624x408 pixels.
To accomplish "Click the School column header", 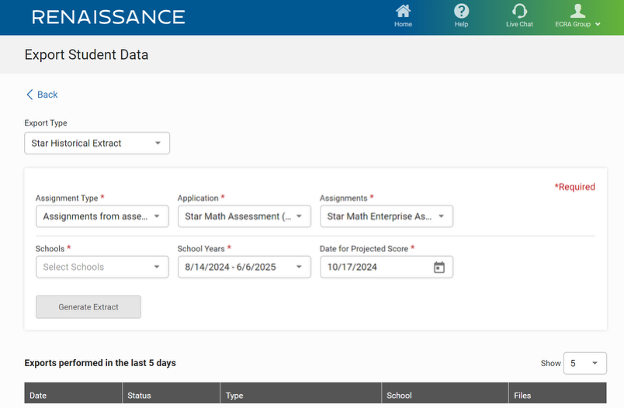I will coord(399,396).
